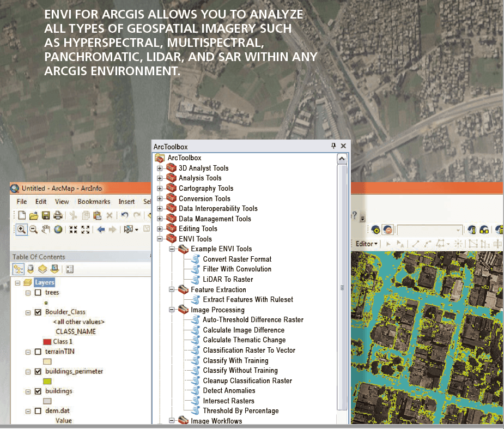Open Detect Anomalies tool
Image resolution: width=504 pixels, height=429 pixels.
[x=229, y=391]
